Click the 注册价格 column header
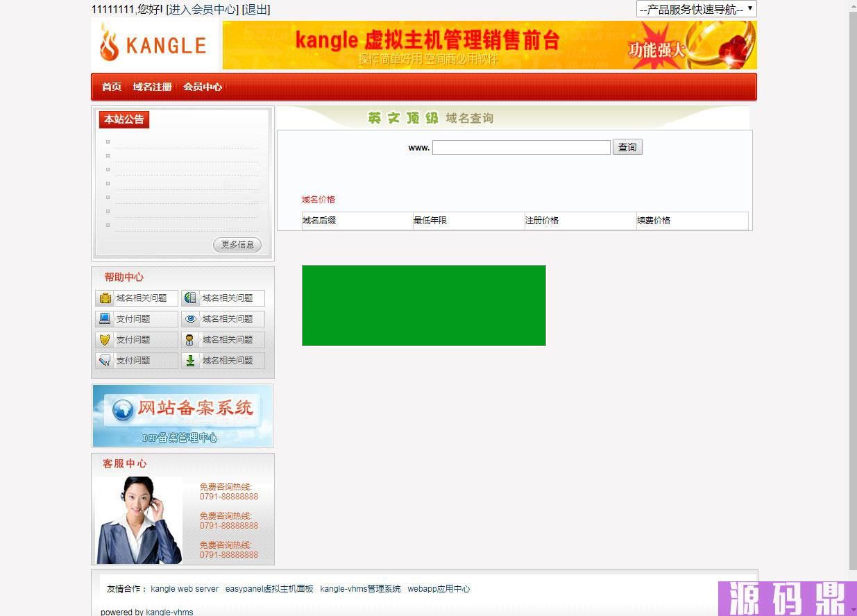Image resolution: width=857 pixels, height=616 pixels. click(x=542, y=221)
